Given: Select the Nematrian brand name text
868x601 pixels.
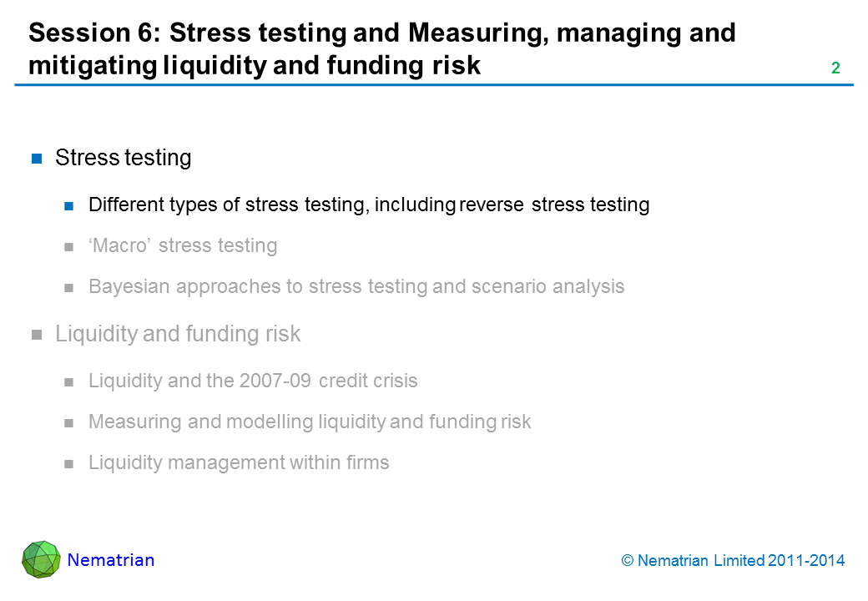Looking at the screenshot, I should (111, 560).
